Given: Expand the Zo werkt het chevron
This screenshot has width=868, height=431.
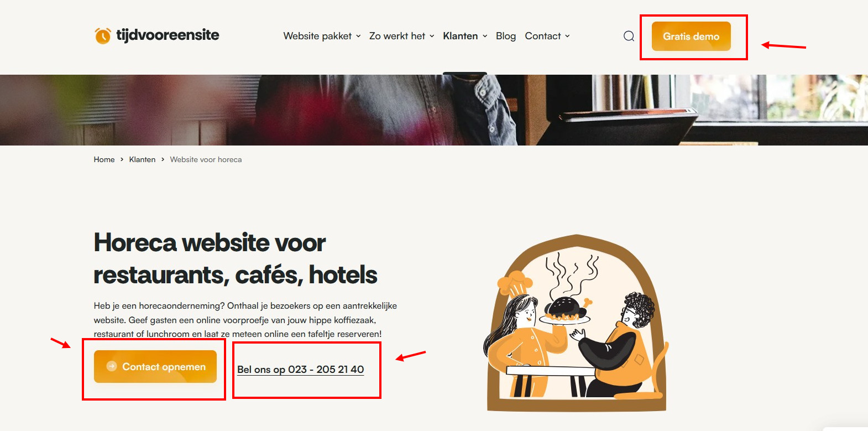Looking at the screenshot, I should click(x=432, y=36).
